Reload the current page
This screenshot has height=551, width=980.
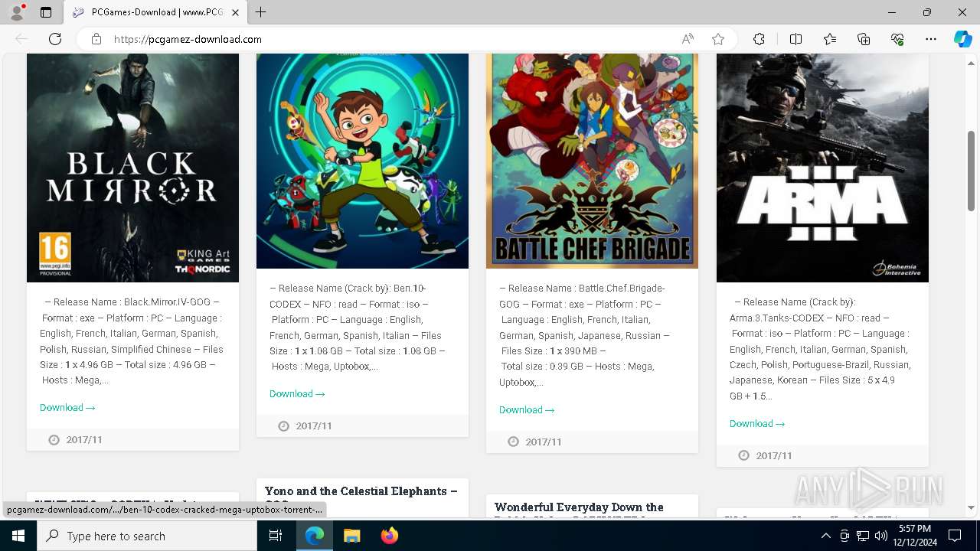(x=55, y=39)
